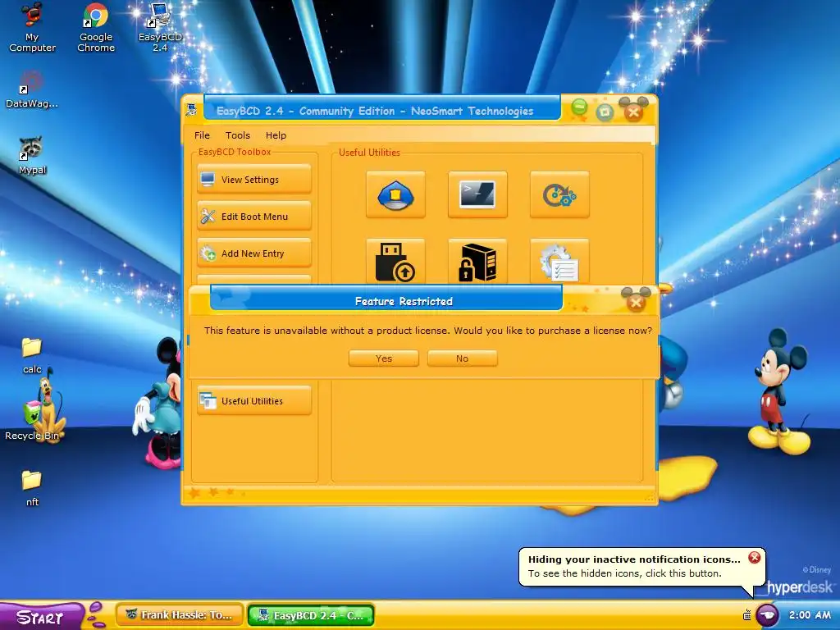Select the calc folder on desktop

click(32, 354)
